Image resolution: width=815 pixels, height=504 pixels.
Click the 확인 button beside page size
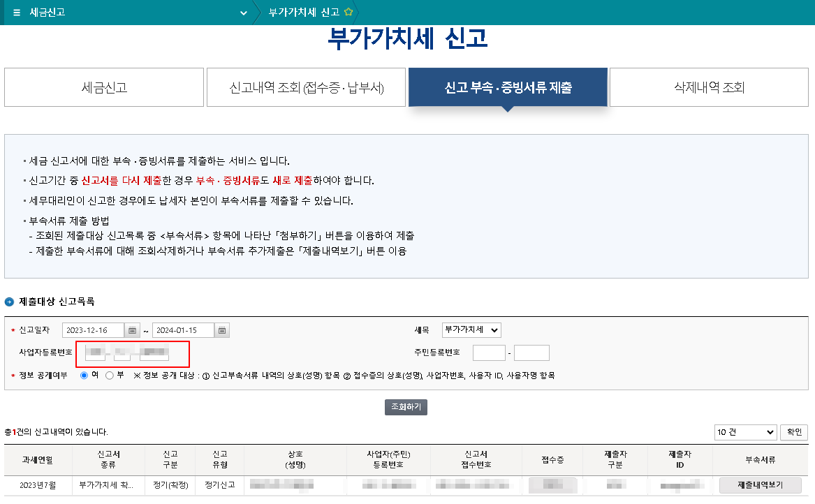[x=793, y=432]
